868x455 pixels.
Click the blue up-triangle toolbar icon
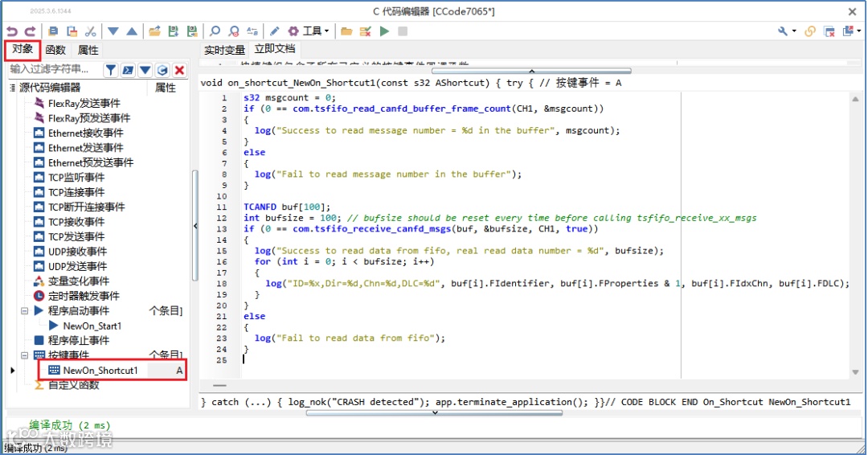point(132,31)
